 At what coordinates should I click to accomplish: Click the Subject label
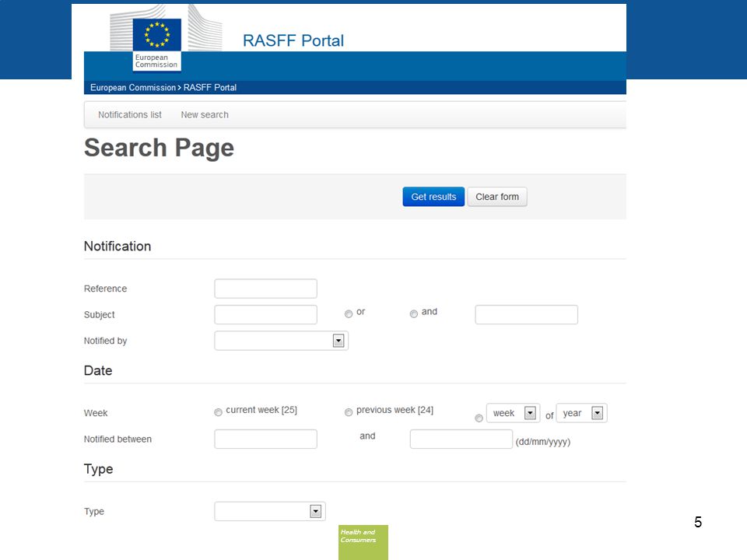click(99, 315)
